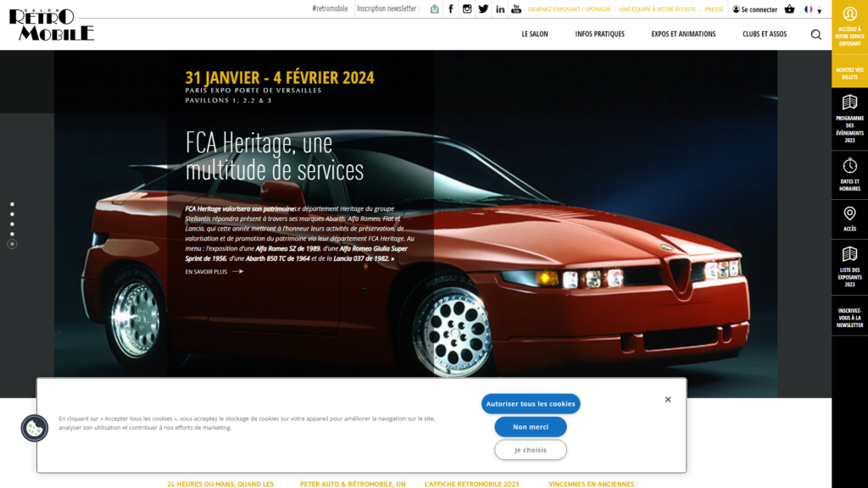Image resolution: width=868 pixels, height=488 pixels.
Task: Select third carousel slide dot
Action: [x=12, y=224]
